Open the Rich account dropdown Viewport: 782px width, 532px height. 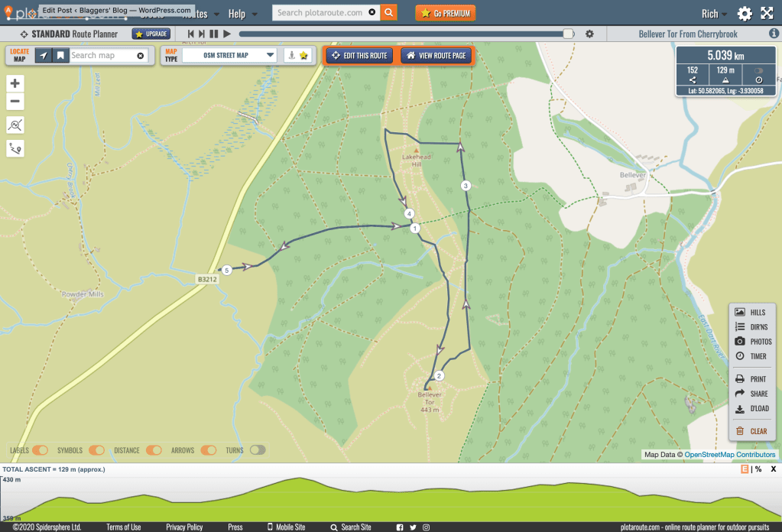(714, 14)
